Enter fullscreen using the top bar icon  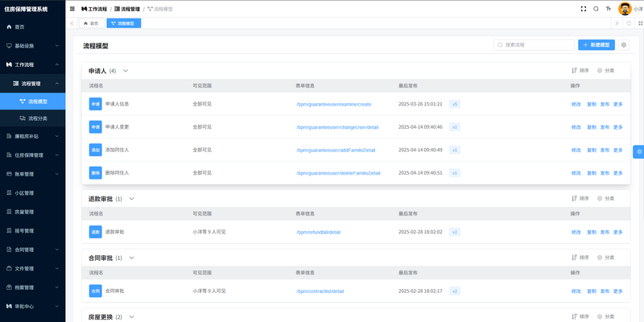click(583, 8)
